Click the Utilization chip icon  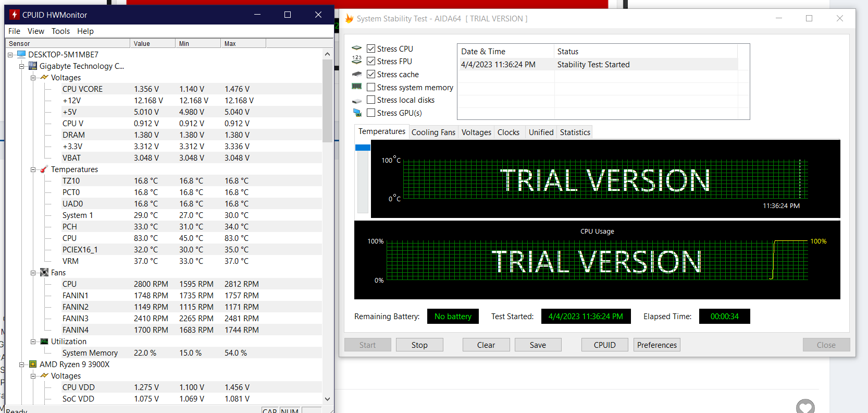(44, 341)
